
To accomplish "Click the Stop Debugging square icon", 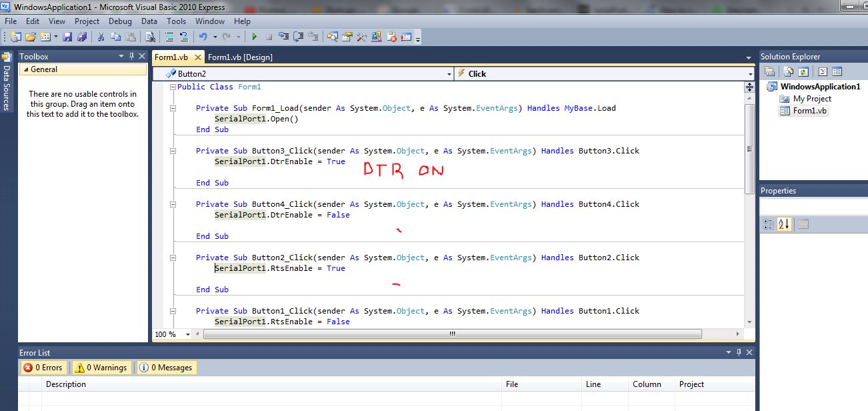I will coord(269,37).
